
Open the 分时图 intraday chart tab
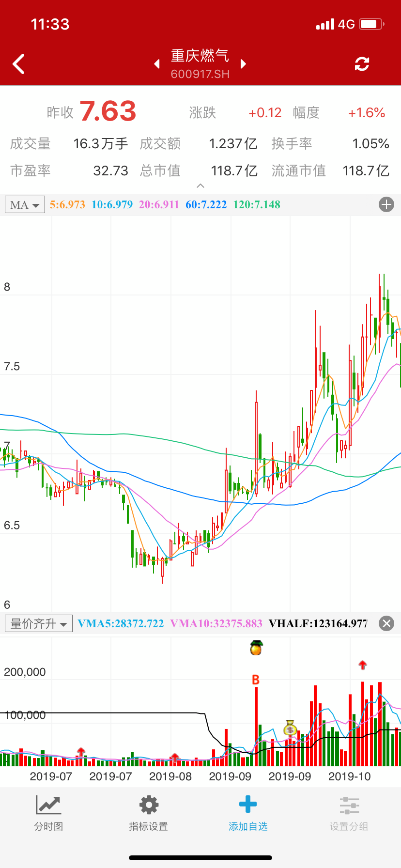[x=48, y=814]
